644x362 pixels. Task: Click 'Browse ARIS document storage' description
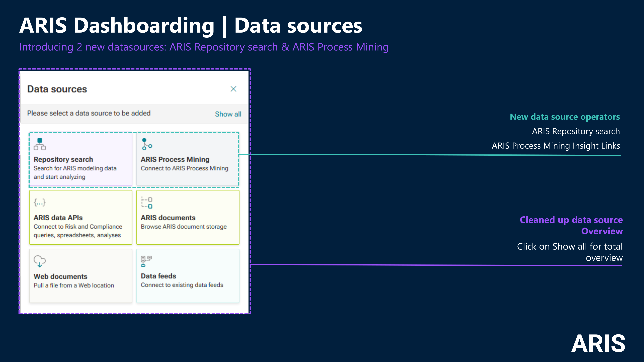[184, 227]
